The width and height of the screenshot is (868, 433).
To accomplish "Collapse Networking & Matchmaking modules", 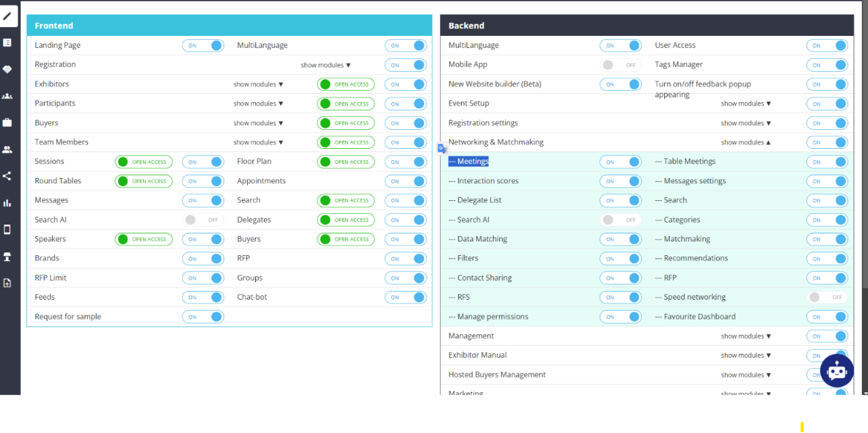I will pos(745,143).
